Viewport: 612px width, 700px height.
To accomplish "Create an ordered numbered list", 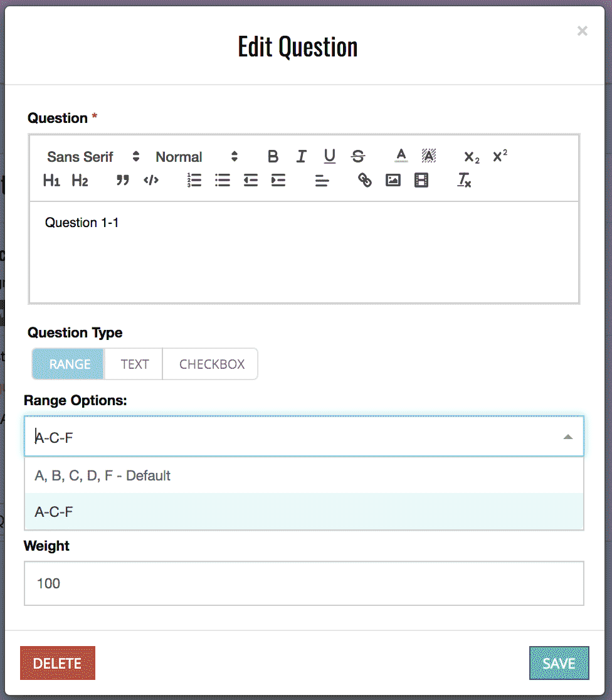I will pos(194,181).
